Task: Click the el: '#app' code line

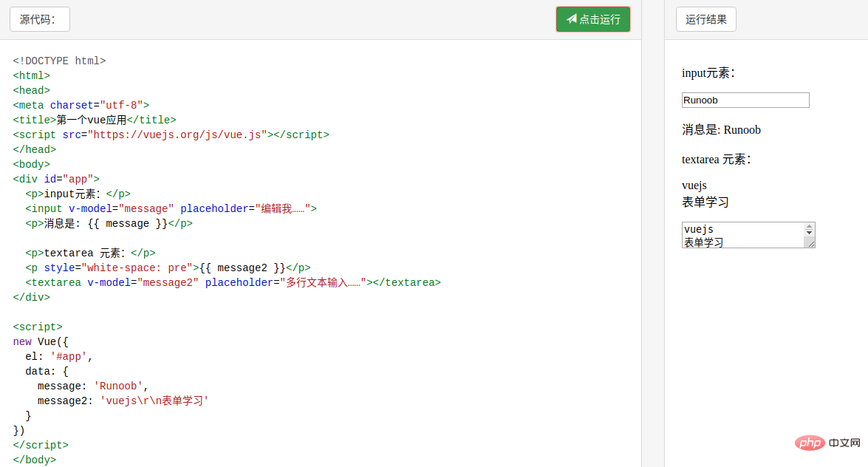Action: (59, 356)
